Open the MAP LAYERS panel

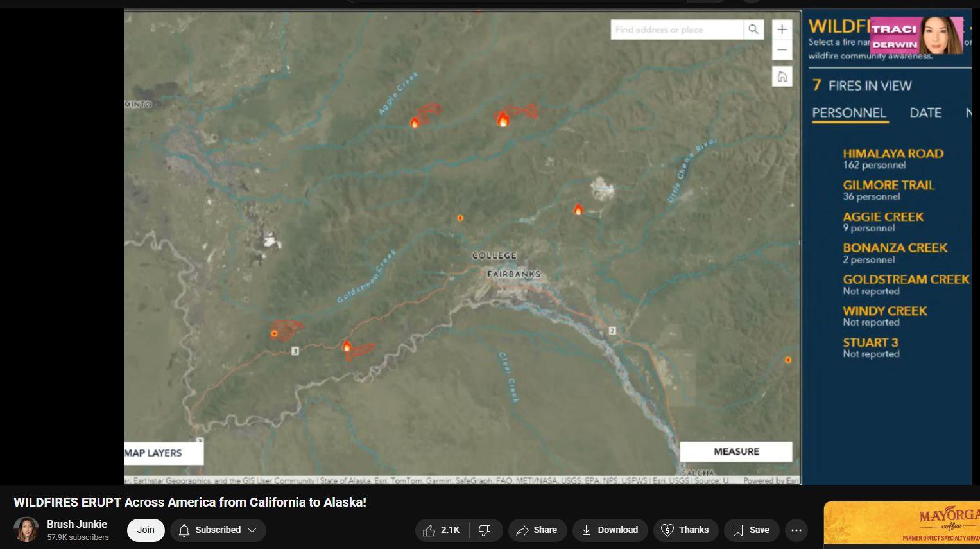tap(163, 453)
